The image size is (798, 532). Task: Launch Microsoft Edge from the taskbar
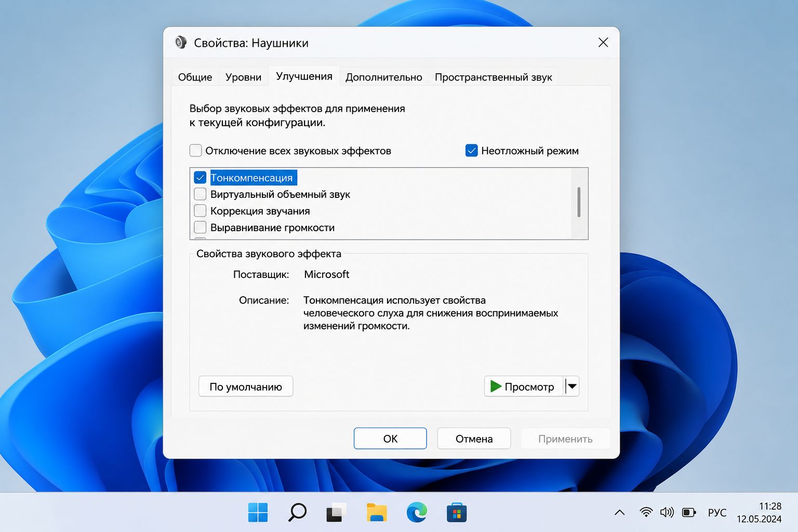(417, 513)
